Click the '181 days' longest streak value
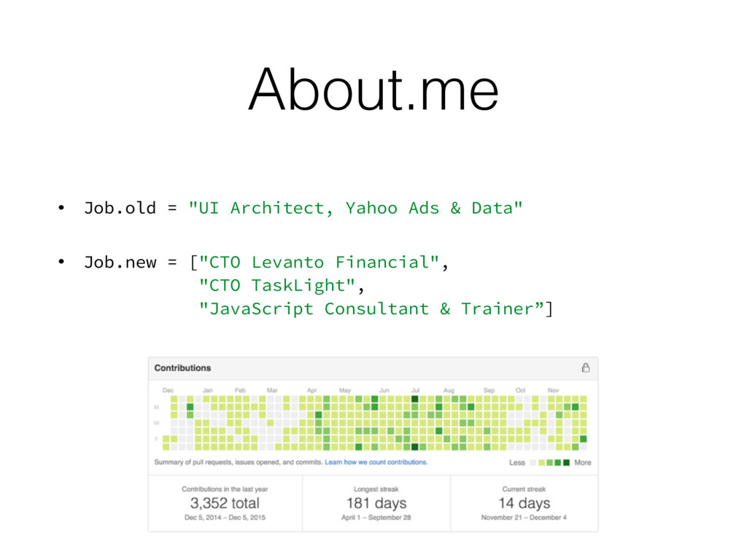 (376, 503)
